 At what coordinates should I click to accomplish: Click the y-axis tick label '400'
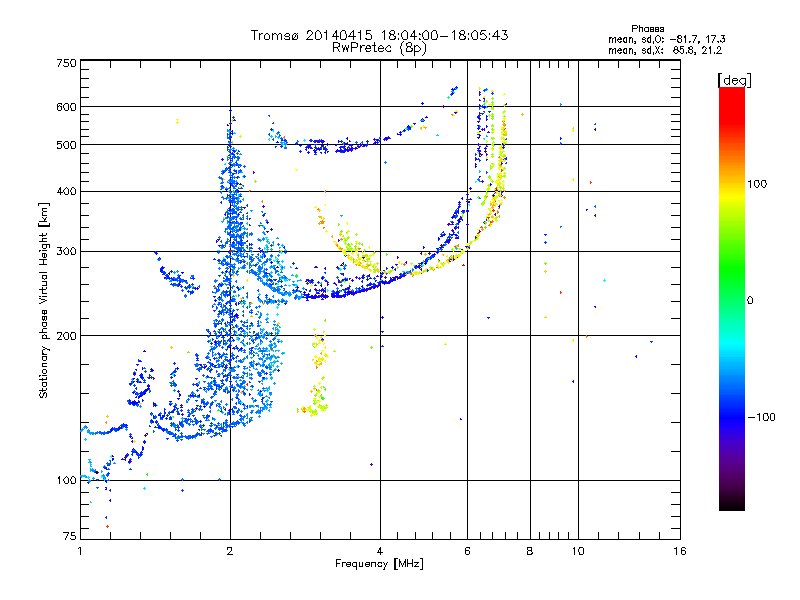66,192
